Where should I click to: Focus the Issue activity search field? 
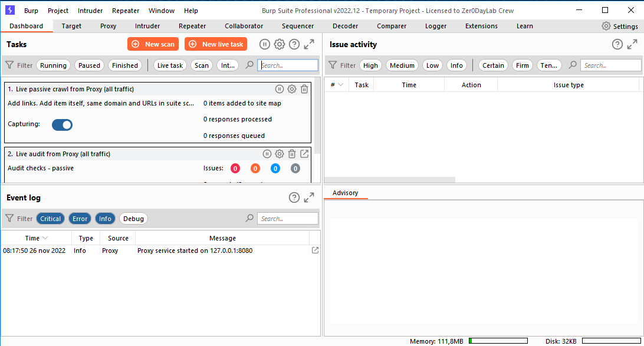click(611, 65)
